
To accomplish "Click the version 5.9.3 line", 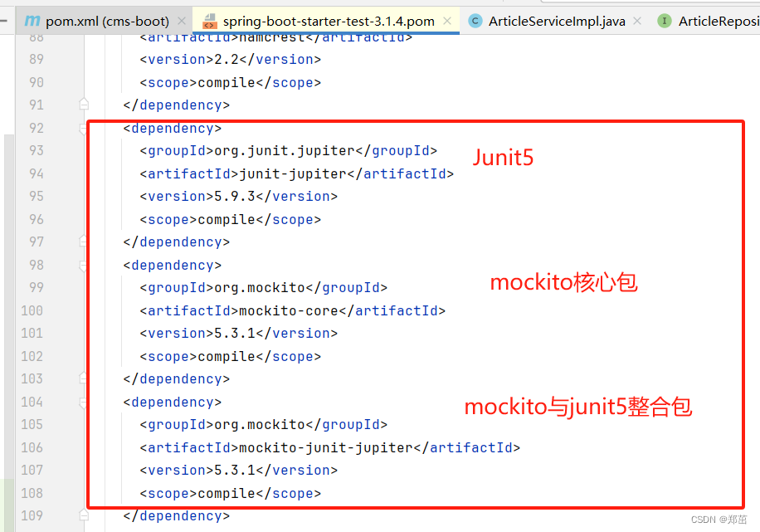I will (238, 197).
